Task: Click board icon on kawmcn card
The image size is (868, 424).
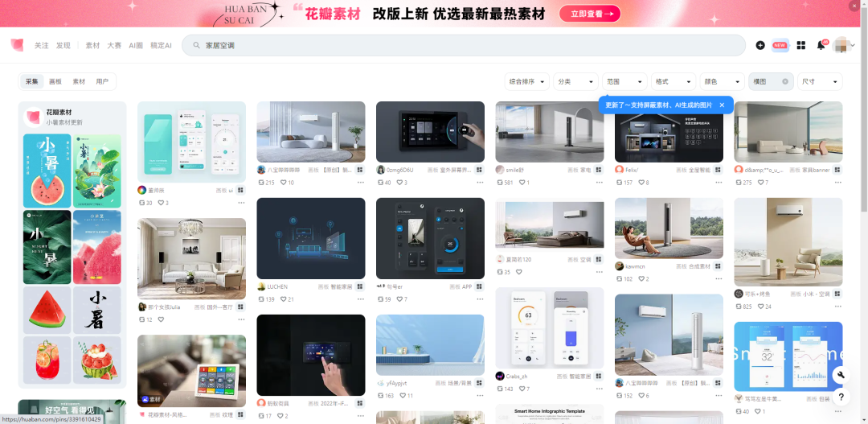Action: [x=718, y=266]
